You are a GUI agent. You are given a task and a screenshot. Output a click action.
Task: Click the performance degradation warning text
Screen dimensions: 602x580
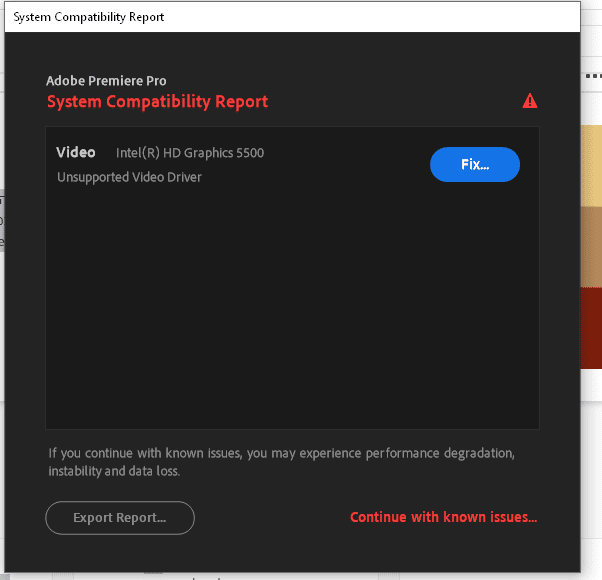click(281, 462)
